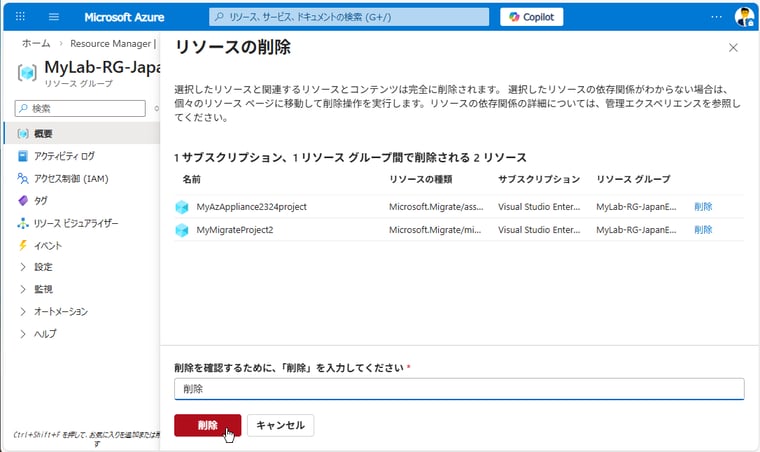Open the user account avatar
The image size is (760, 452).
point(744,17)
